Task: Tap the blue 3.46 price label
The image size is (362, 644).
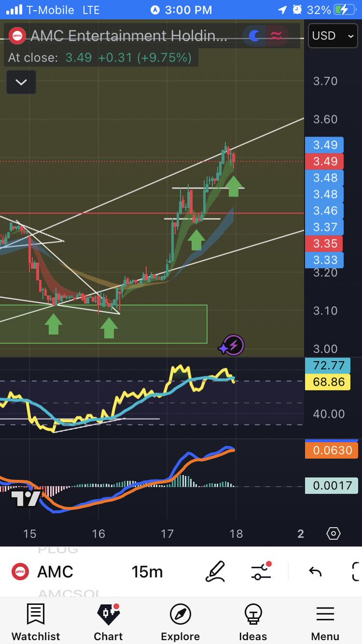Action: click(324, 211)
